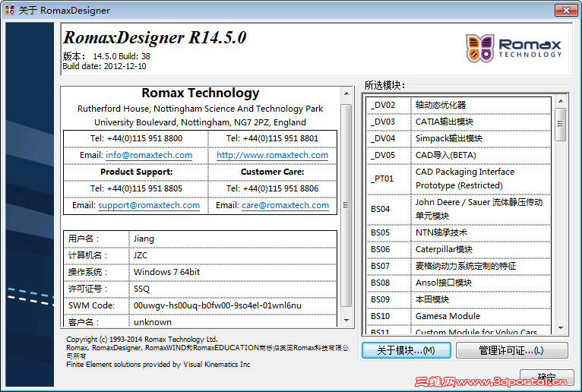Click the University Boulevard, Nottingham address line
This screenshot has height=392, width=582.
[x=200, y=122]
